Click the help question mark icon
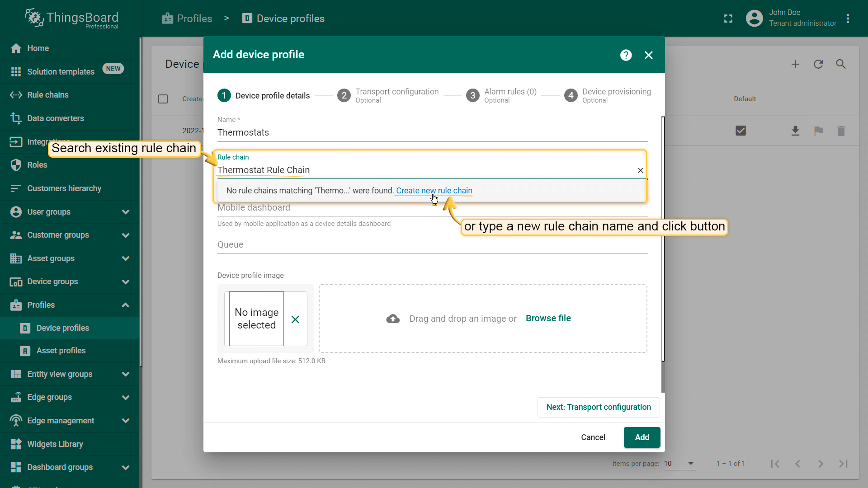 (626, 55)
